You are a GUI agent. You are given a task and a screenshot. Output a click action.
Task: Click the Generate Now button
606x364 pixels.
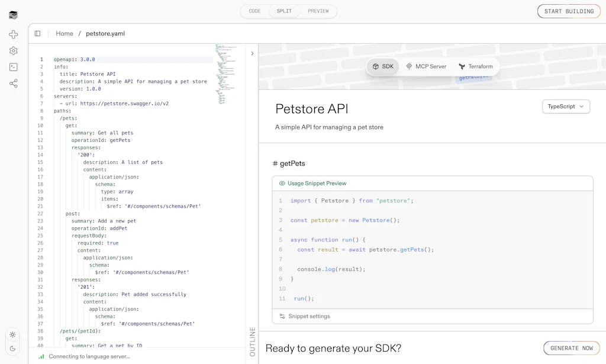[571, 348]
